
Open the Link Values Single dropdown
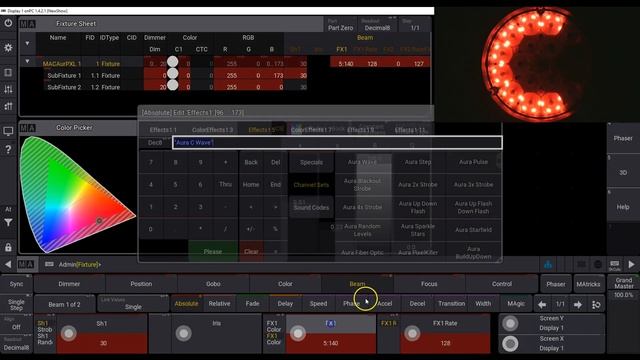[133, 303]
